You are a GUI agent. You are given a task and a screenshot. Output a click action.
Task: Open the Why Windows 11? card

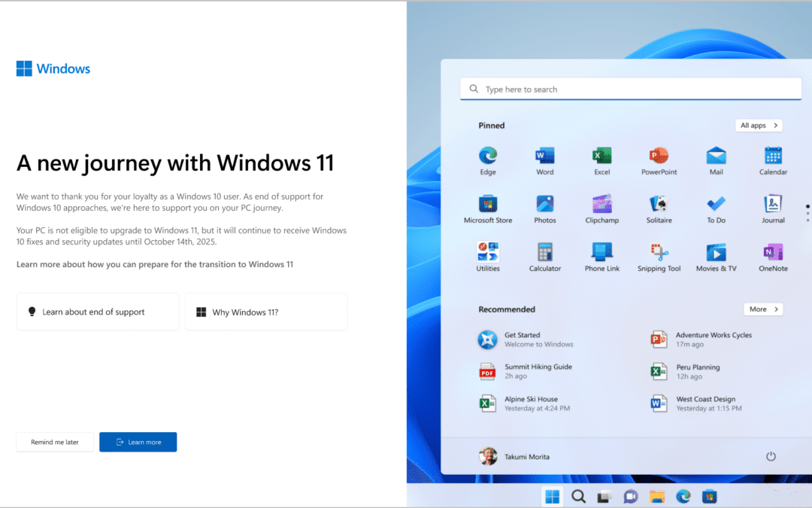tap(266, 312)
